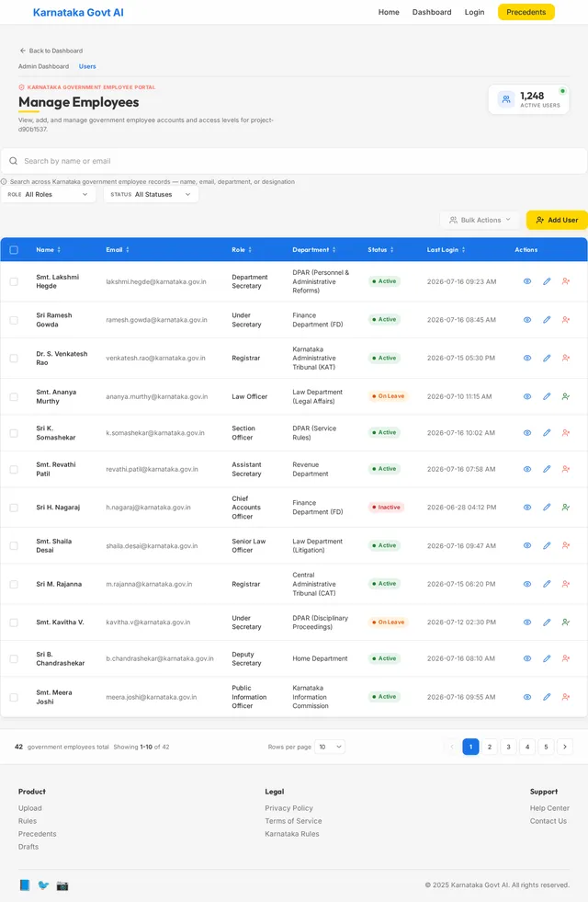588x902 pixels.
Task: View Smt. Meera Joshi's details
Action: click(527, 697)
